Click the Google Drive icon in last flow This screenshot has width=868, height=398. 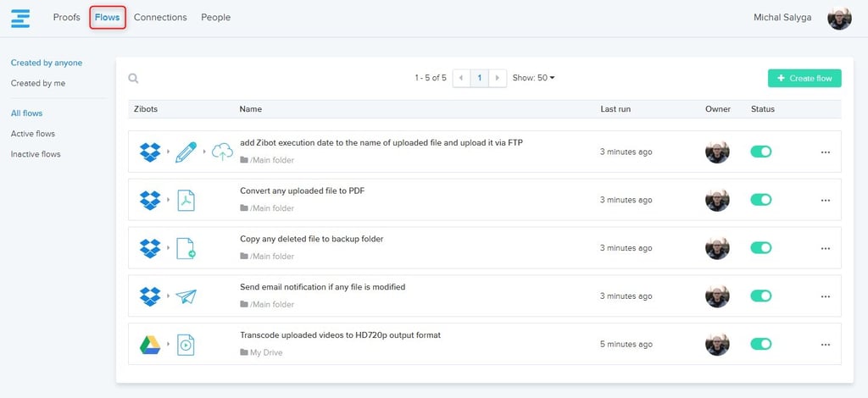point(150,345)
